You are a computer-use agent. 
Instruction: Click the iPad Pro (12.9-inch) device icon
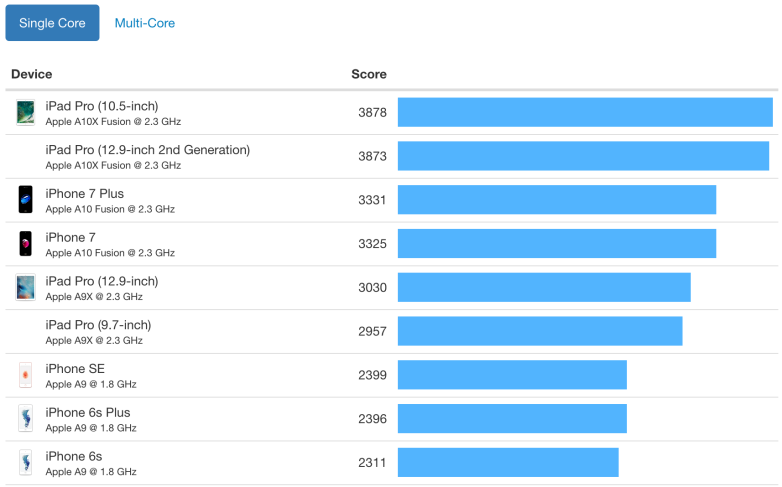point(25,287)
